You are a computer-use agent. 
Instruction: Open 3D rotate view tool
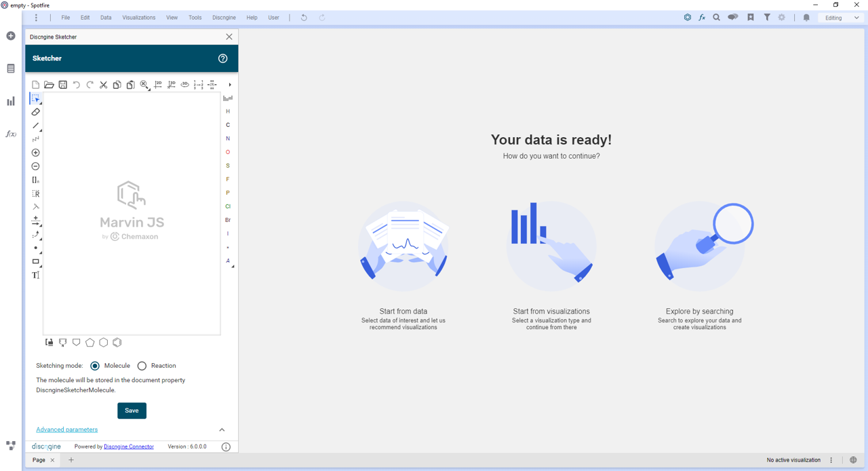pos(185,85)
